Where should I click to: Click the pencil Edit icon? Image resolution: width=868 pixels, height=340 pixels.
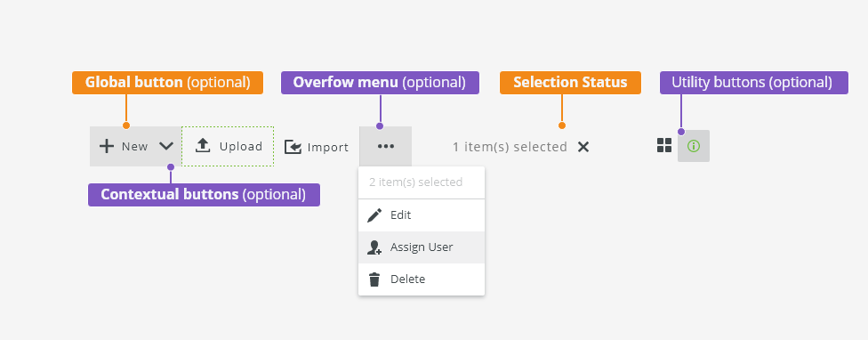tap(374, 215)
